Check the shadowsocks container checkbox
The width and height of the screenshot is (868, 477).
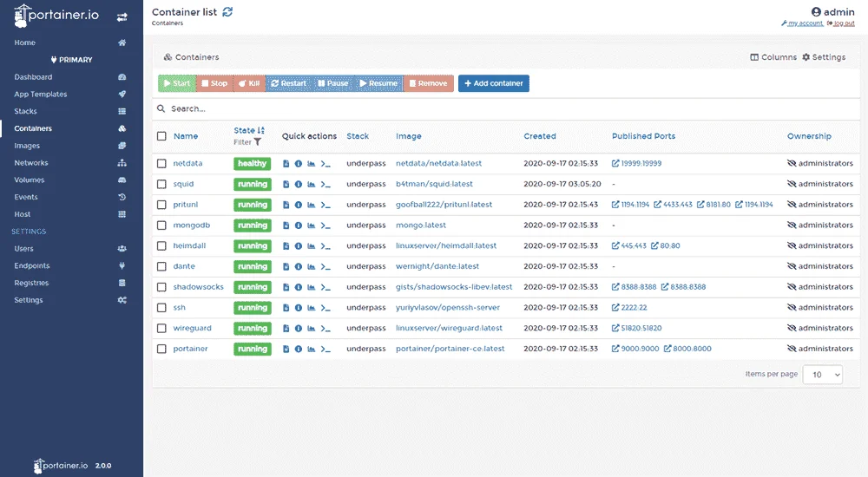click(161, 287)
